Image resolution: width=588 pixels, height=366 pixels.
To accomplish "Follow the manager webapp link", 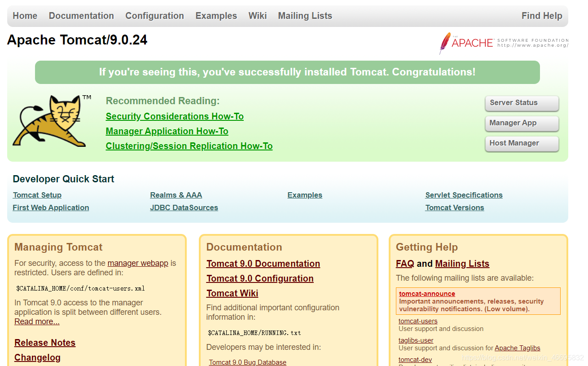I will tap(138, 263).
